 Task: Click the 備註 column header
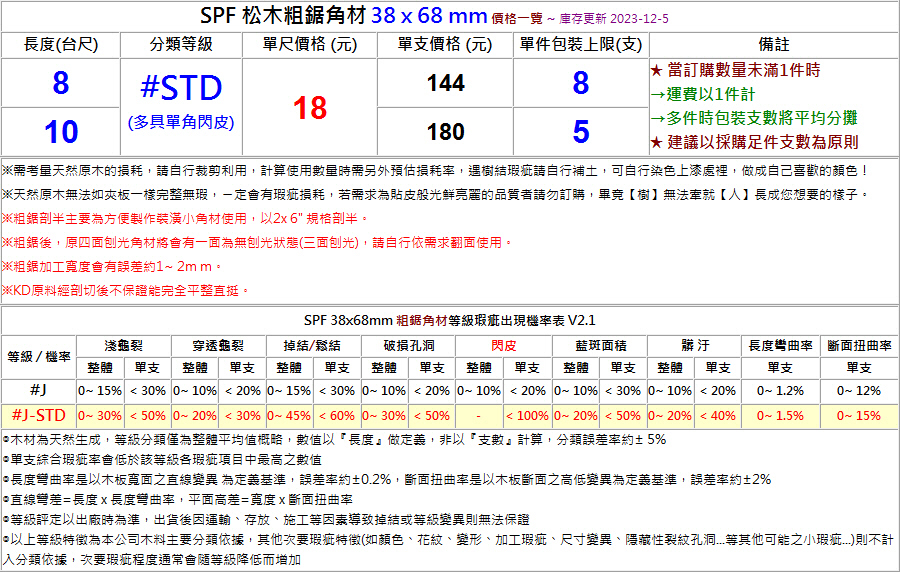[774, 45]
